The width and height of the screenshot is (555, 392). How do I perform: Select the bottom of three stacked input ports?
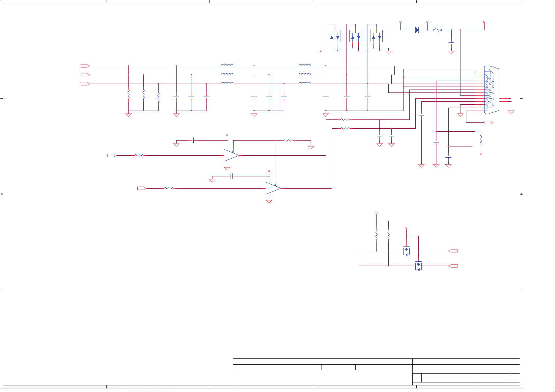[85, 84]
